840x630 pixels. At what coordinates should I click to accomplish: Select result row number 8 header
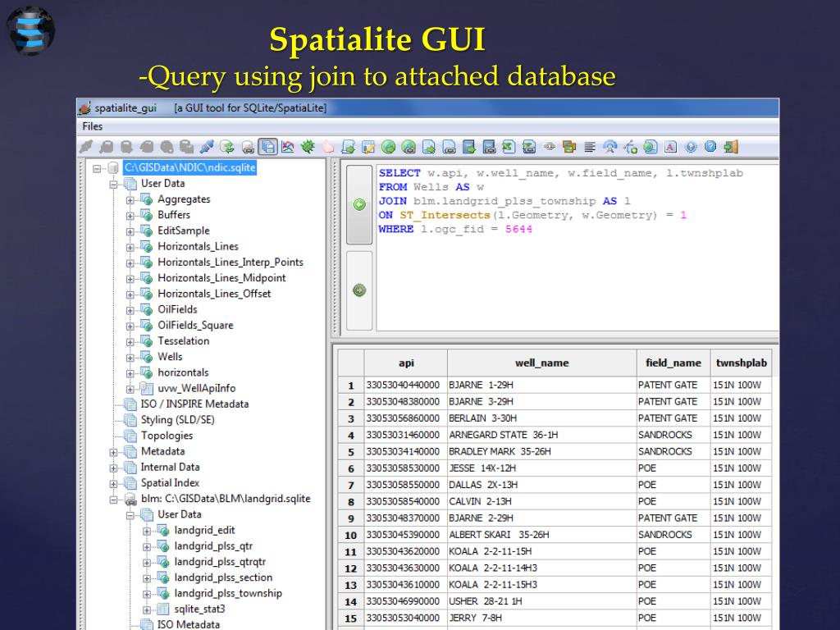tap(351, 502)
